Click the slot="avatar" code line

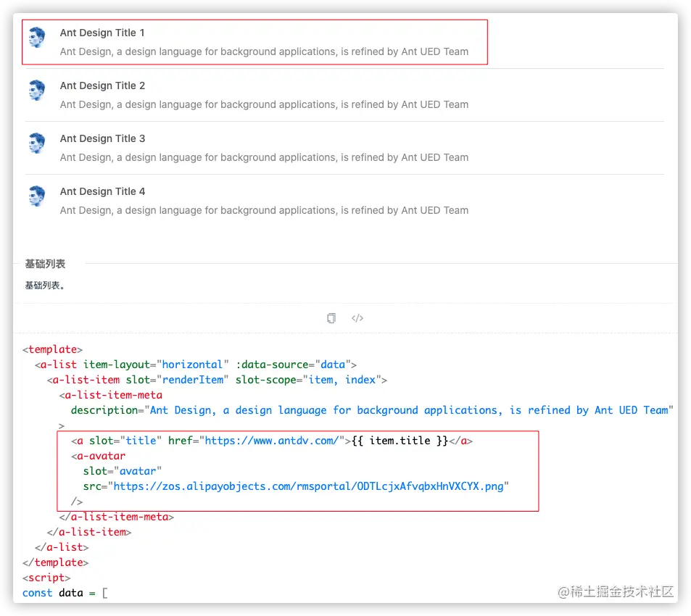(x=122, y=471)
